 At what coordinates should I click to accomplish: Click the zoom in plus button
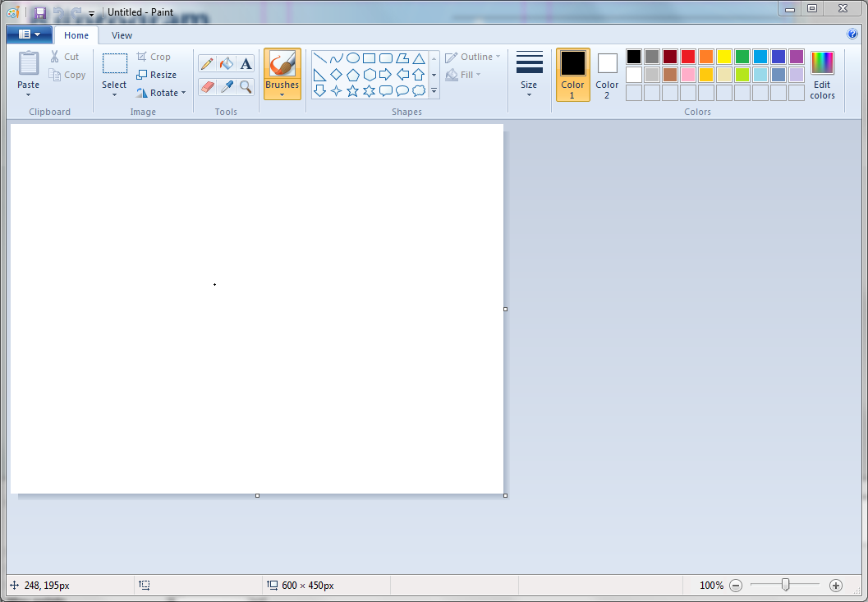click(836, 586)
